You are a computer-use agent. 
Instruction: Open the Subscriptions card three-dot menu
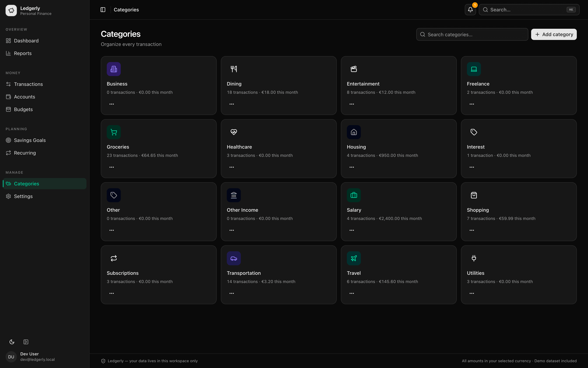[111, 293]
